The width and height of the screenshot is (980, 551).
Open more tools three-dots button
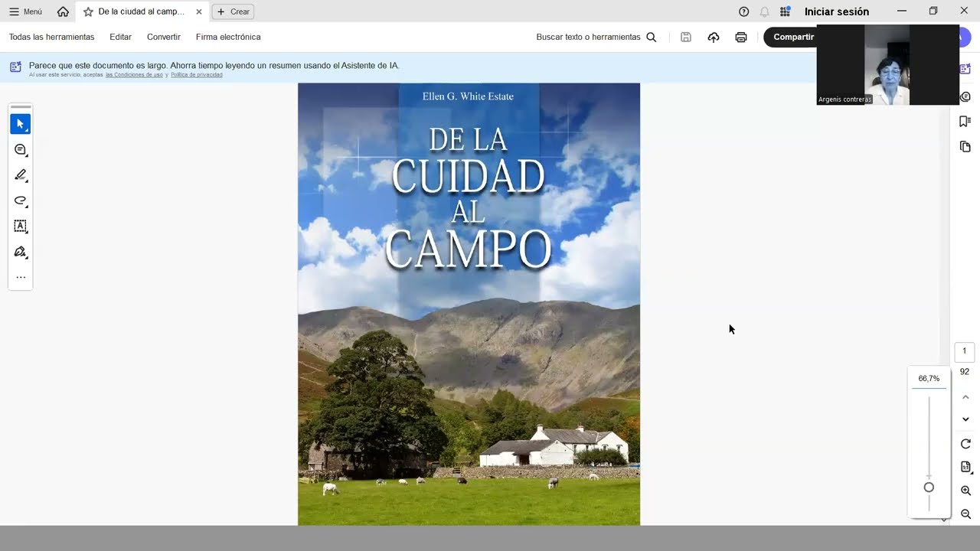click(x=21, y=277)
